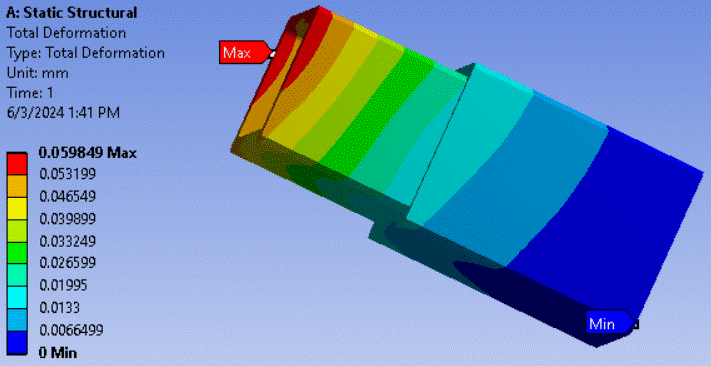711x366 pixels.
Task: Click the 0 Min legend value
Action: point(58,352)
